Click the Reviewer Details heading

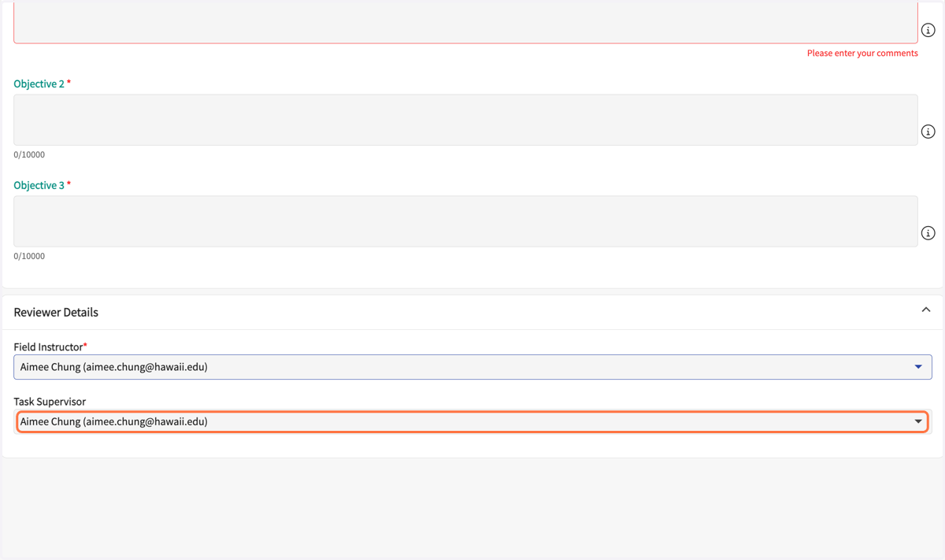point(56,313)
